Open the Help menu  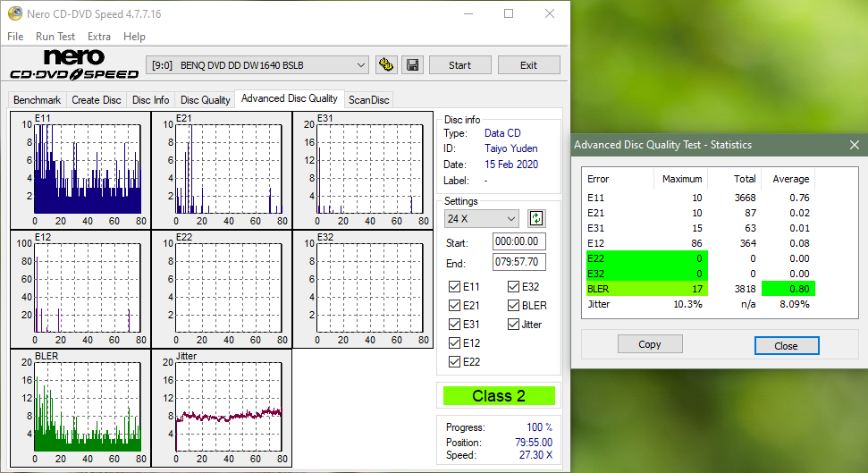(x=134, y=37)
